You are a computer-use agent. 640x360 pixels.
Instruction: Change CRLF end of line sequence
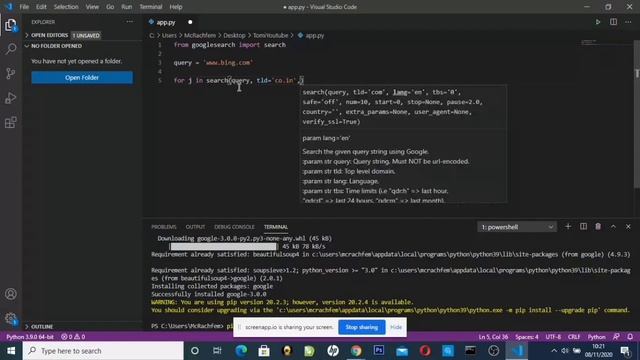574,337
